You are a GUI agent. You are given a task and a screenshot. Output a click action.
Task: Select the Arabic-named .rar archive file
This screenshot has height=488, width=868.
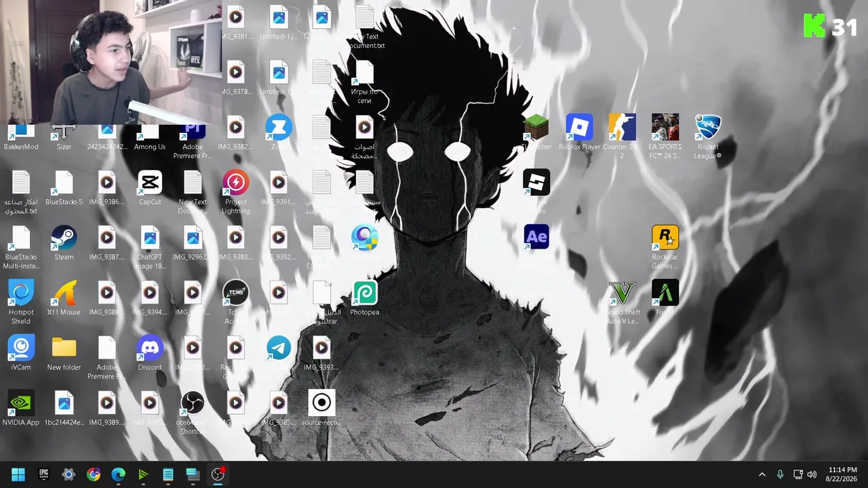321,303
